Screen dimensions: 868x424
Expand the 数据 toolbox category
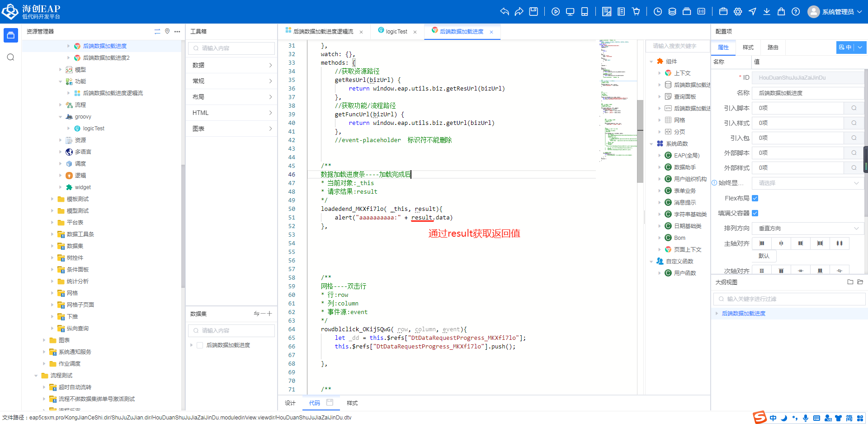coord(232,65)
